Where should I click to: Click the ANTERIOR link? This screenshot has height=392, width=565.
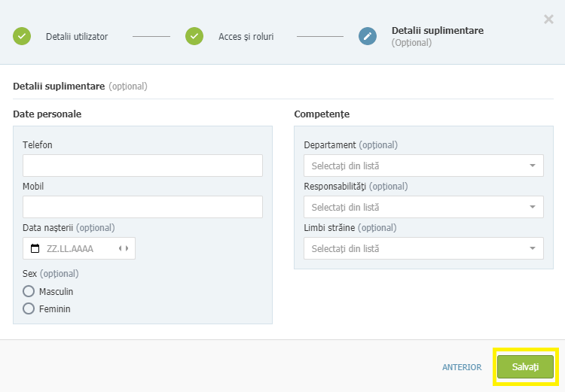click(x=462, y=367)
